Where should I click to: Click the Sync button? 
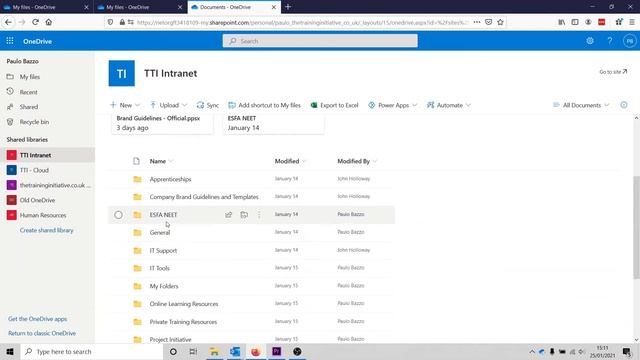click(x=208, y=105)
